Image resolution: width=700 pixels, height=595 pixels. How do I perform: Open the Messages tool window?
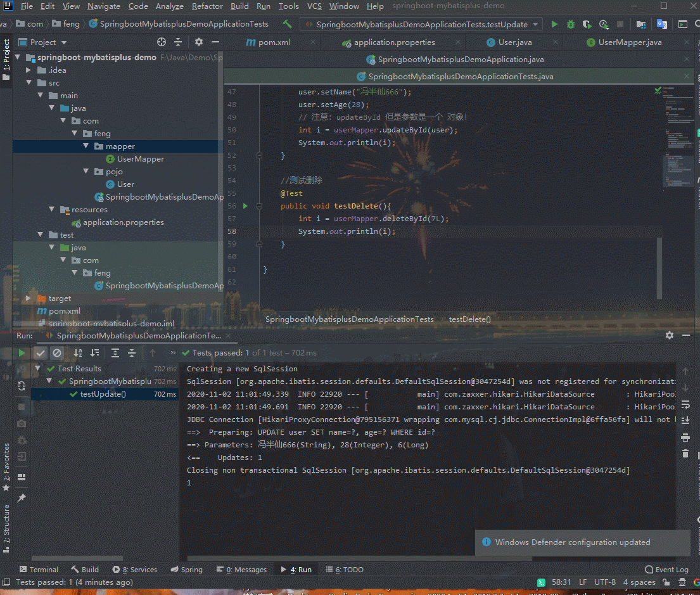point(241,570)
